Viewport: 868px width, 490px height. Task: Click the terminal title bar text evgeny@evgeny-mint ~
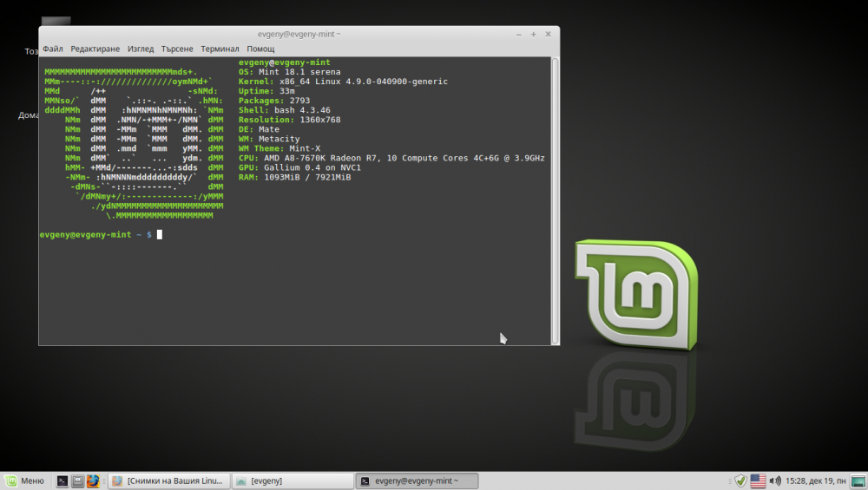[x=299, y=35]
